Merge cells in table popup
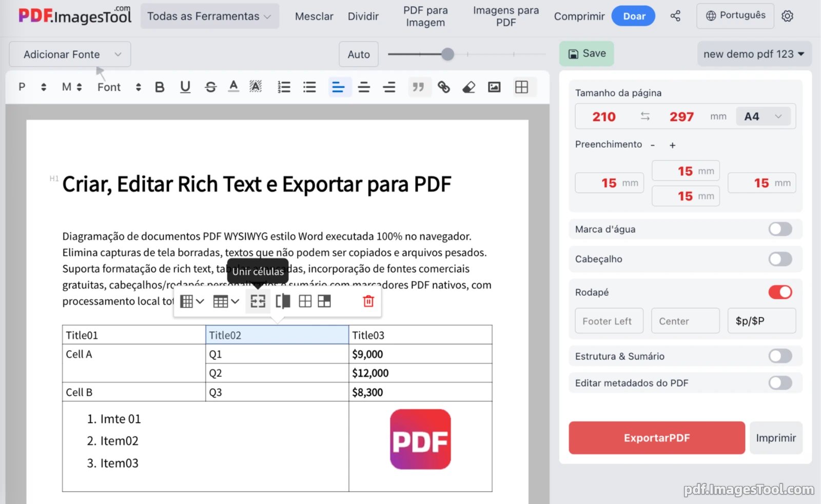821x504 pixels. pyautogui.click(x=258, y=301)
